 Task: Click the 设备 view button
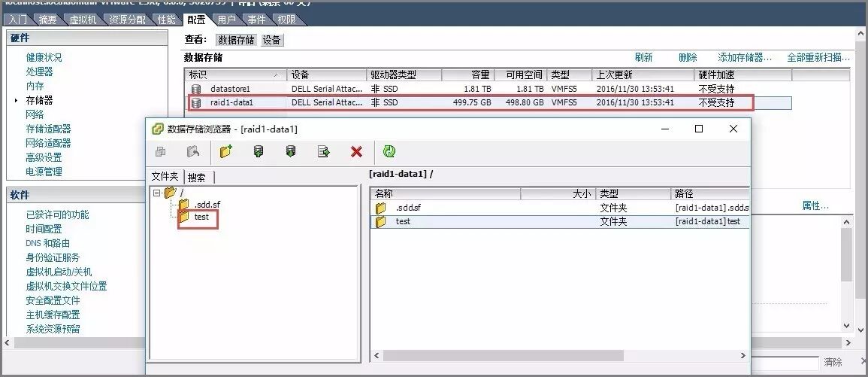[272, 40]
